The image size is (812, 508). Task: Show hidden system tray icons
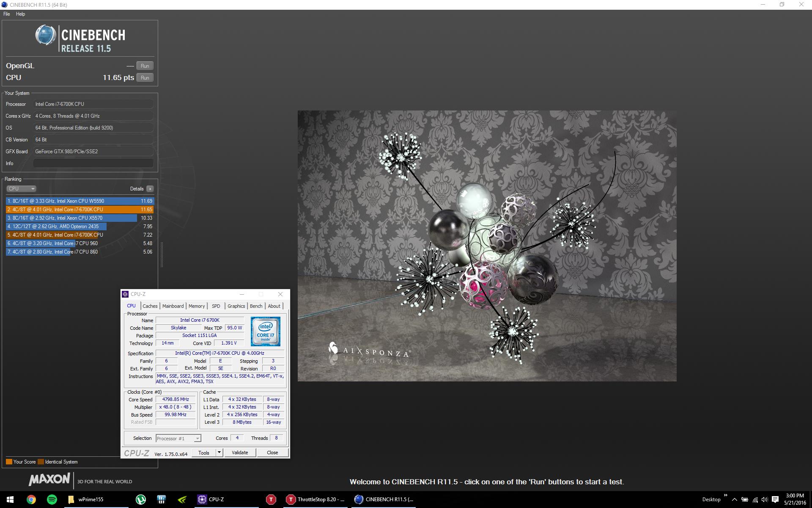pos(735,500)
